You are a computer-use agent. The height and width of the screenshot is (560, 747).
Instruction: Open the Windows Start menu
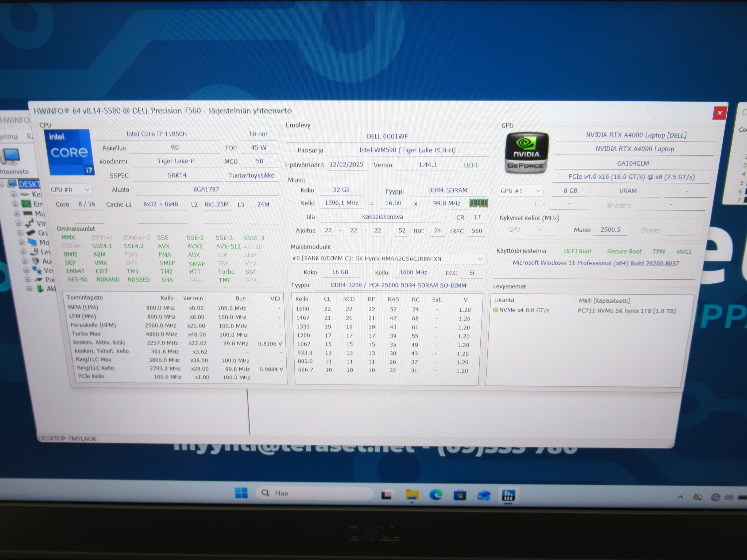241,493
